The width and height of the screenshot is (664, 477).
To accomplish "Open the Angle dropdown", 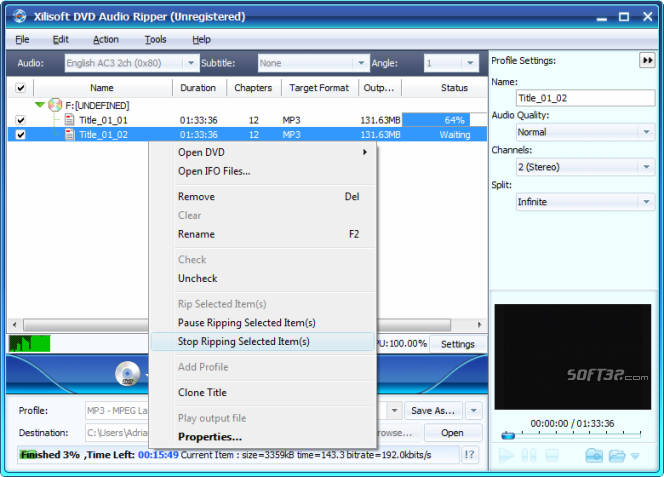I will (470, 63).
